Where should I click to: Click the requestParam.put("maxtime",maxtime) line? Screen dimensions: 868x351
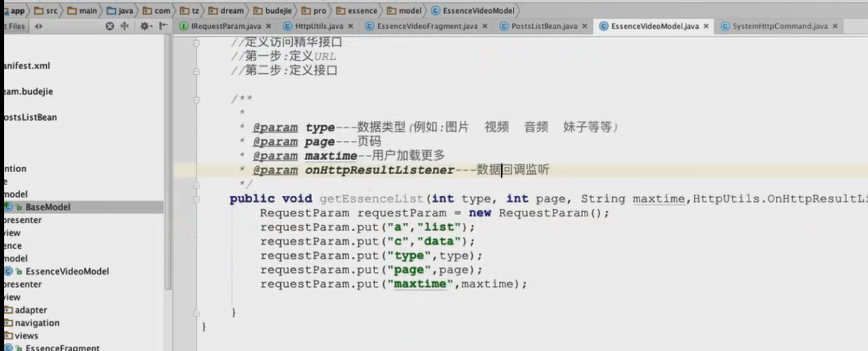[393, 284]
